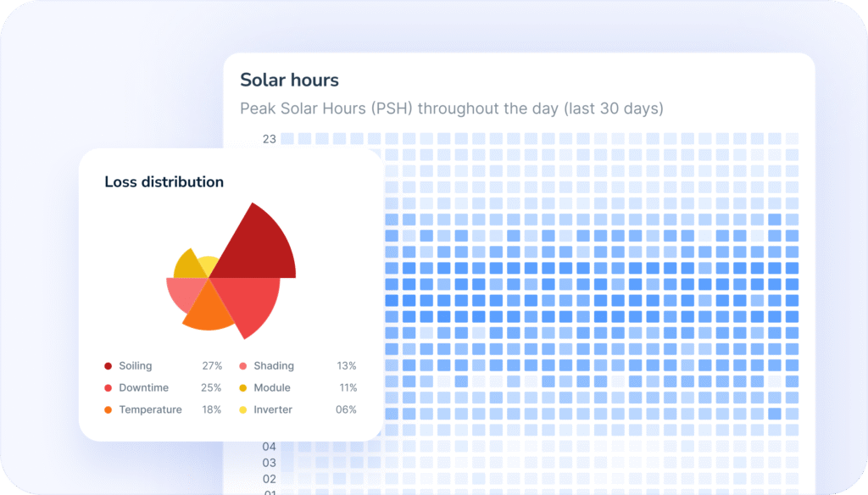Click the Soiling legend color dot
Image resolution: width=868 pixels, height=495 pixels.
point(108,366)
